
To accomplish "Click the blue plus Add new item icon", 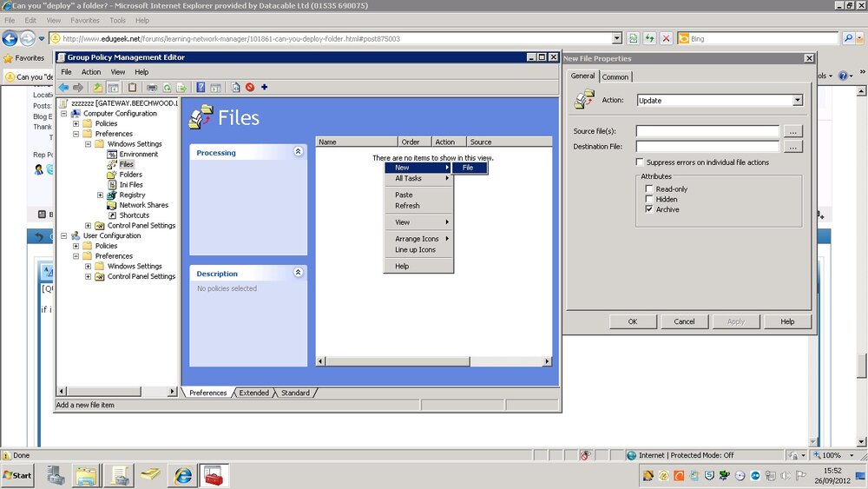I will tap(264, 87).
